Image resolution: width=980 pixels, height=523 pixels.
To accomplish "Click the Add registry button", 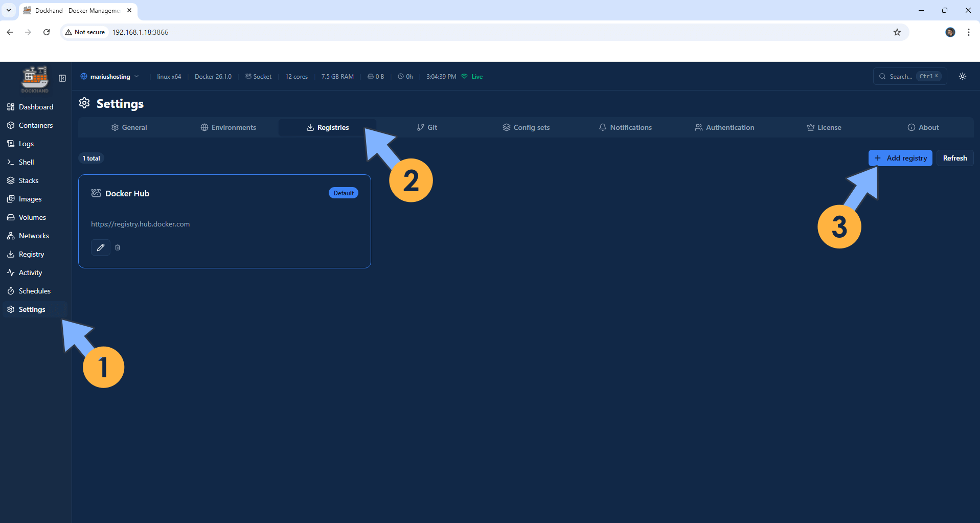I will pos(900,158).
